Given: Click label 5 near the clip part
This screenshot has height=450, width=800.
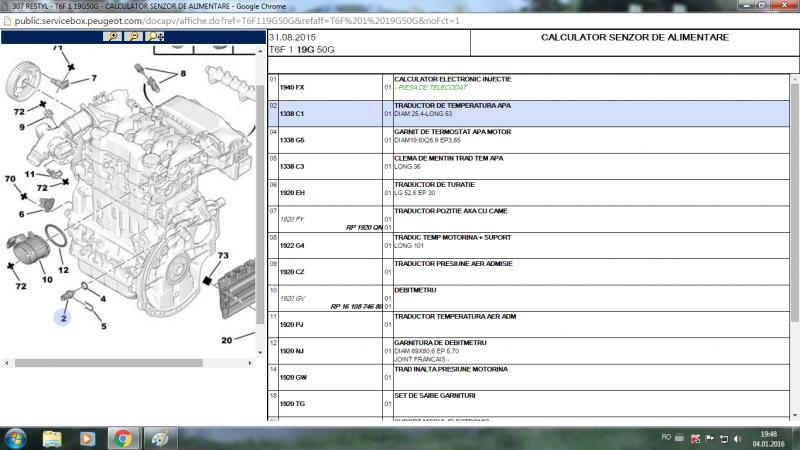Looking at the screenshot, I should click(104, 326).
